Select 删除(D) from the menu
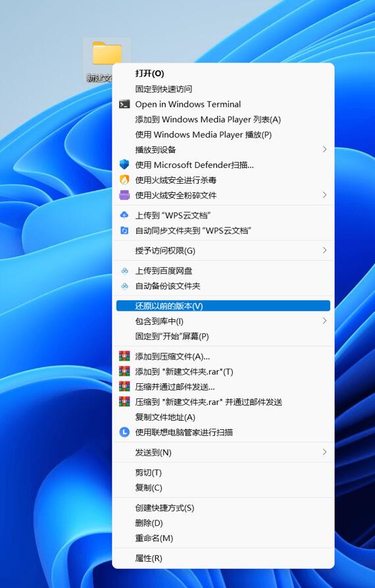The height and width of the screenshot is (588, 375). (x=223, y=523)
